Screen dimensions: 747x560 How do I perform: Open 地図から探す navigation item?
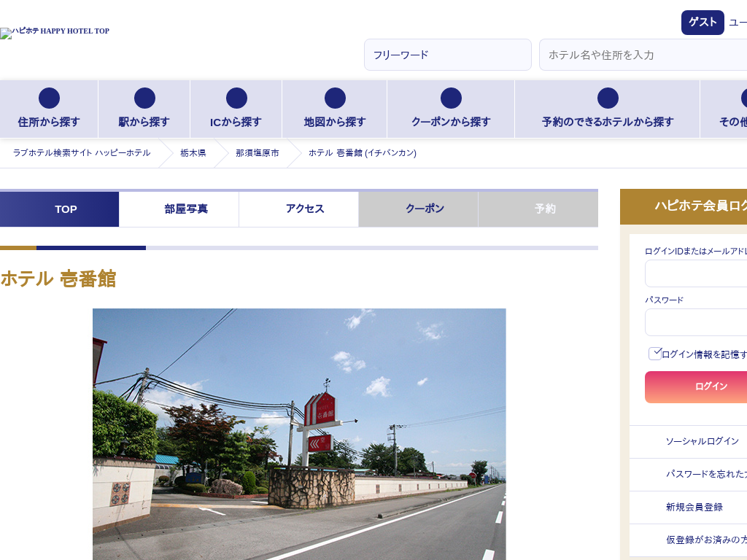[335, 109]
